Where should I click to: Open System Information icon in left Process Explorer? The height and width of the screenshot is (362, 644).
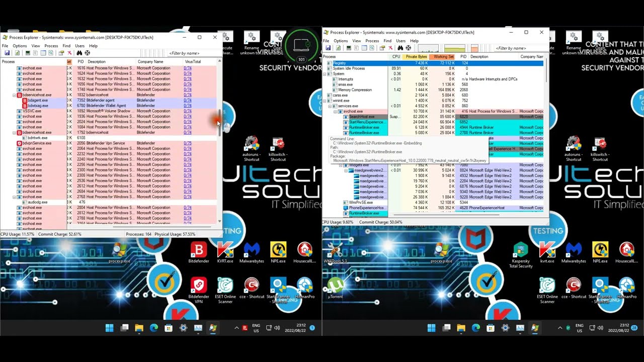28,53
